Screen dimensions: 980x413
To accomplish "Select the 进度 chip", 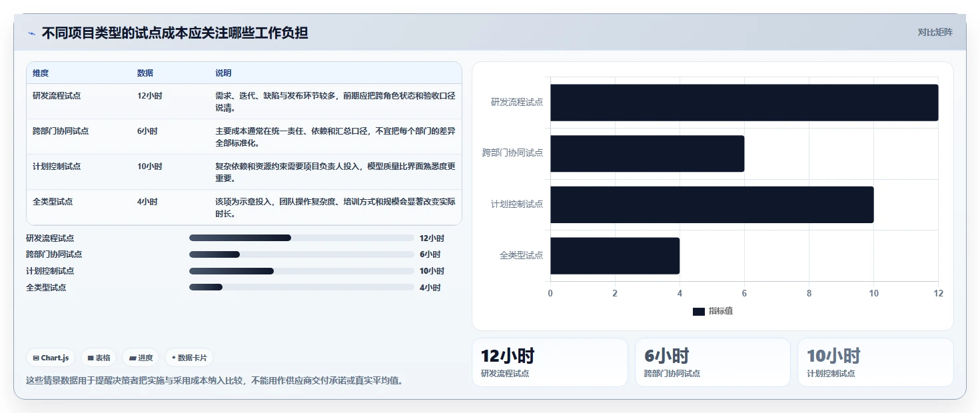I will click(x=141, y=358).
